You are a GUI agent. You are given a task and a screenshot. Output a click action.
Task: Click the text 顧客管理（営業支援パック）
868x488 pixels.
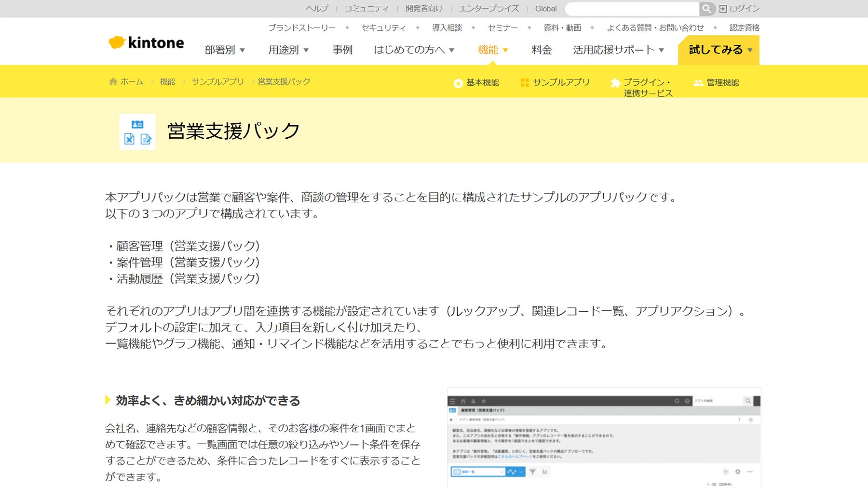coord(189,246)
